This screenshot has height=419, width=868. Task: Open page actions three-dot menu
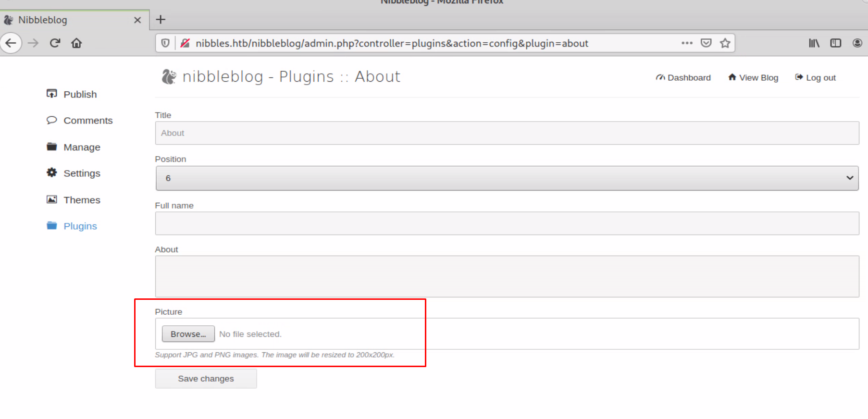click(687, 43)
